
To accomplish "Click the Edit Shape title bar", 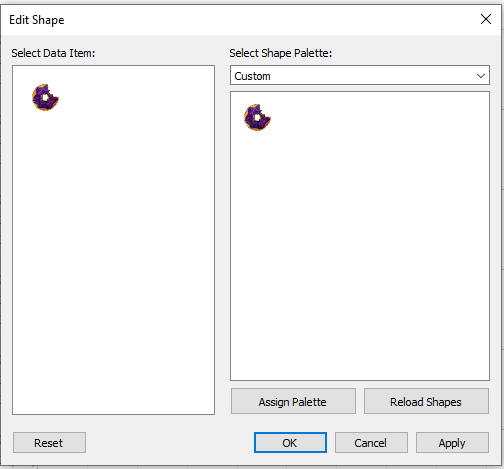I will point(233,20).
